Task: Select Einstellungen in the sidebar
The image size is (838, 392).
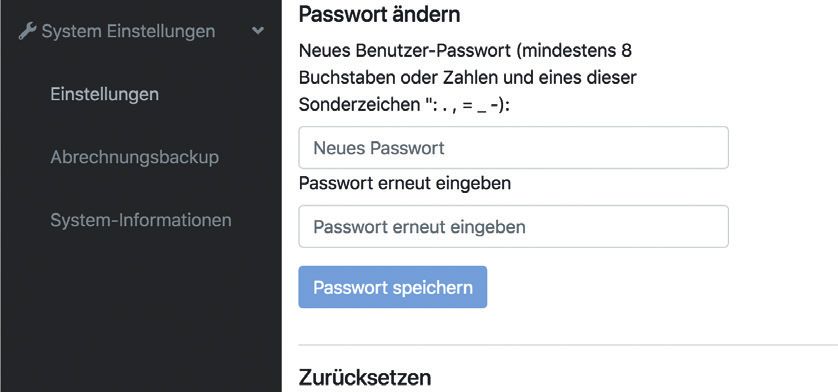Action: [x=104, y=94]
